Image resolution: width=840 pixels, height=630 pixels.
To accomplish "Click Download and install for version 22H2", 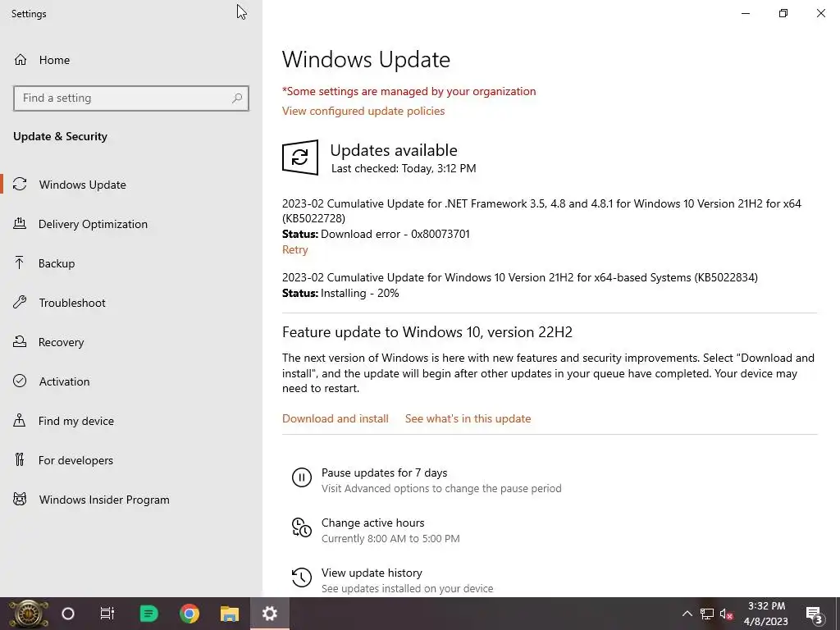I will click(x=336, y=418).
